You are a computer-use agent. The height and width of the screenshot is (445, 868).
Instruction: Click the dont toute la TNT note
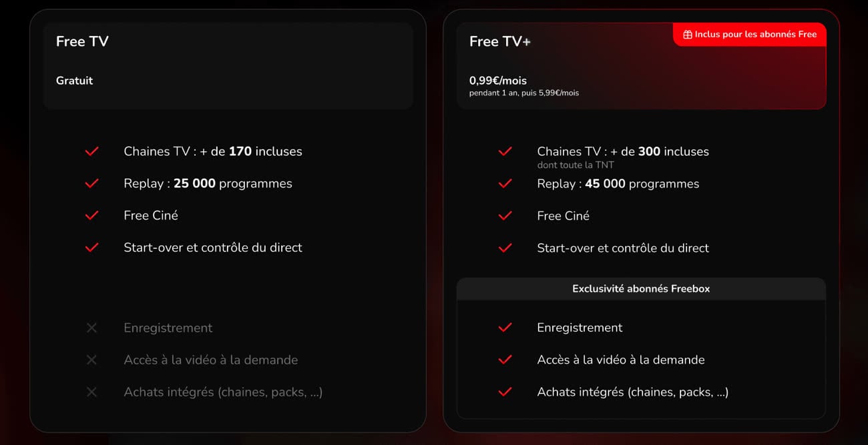pyautogui.click(x=575, y=165)
